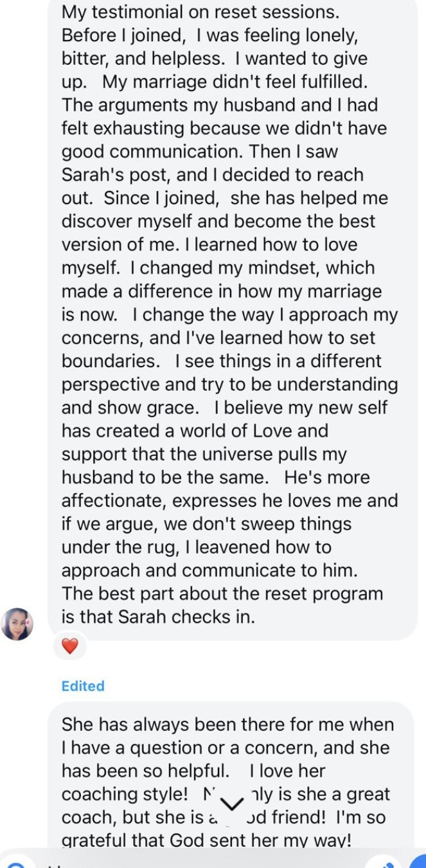This screenshot has width=426, height=868.
Task: Tap the line 'The best part about the reset program'
Action: pyautogui.click(x=222, y=593)
